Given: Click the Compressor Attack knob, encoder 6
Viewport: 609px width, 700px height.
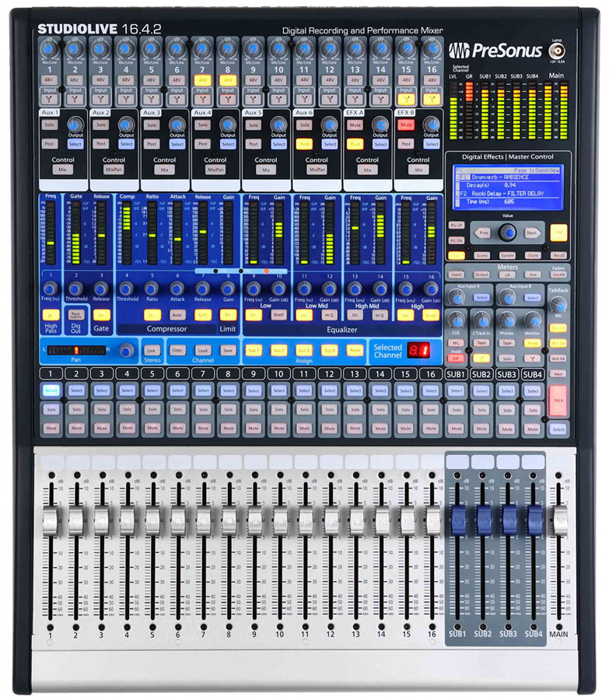Looking at the screenshot, I should [x=177, y=289].
